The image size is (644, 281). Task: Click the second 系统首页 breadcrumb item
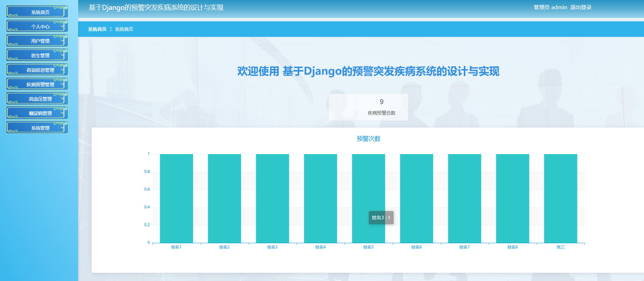tap(124, 29)
